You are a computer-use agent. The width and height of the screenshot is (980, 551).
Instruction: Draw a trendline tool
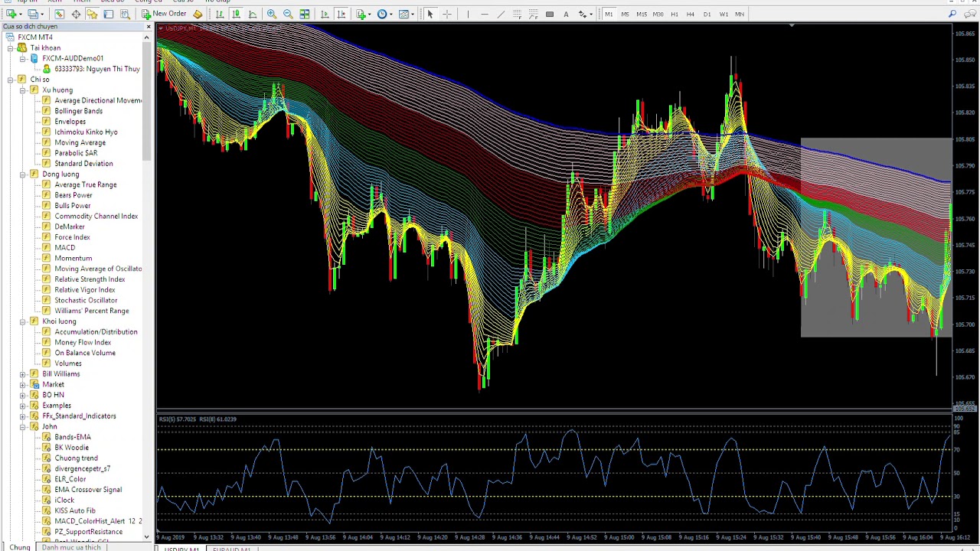point(501,14)
